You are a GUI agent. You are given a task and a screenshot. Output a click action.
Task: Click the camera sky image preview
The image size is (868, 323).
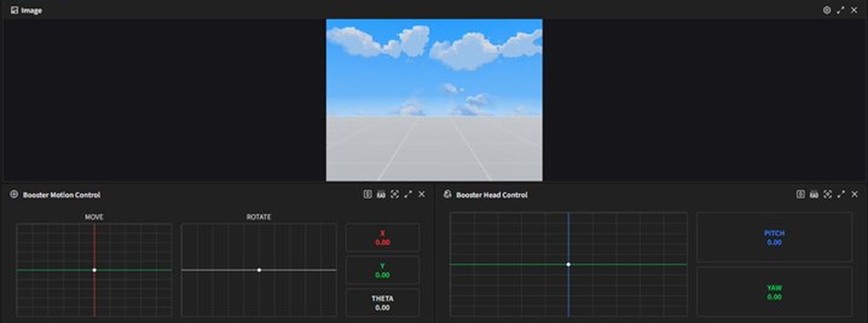[x=434, y=100]
